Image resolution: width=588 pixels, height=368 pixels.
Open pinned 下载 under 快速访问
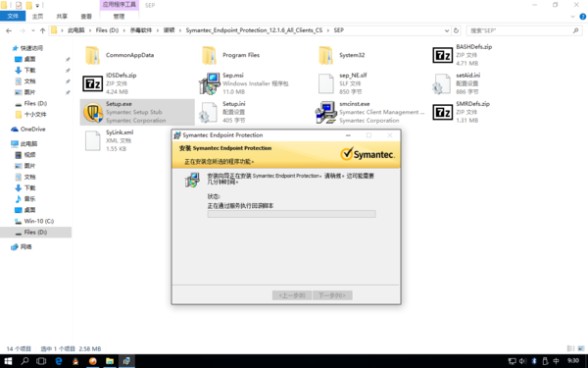(29, 71)
